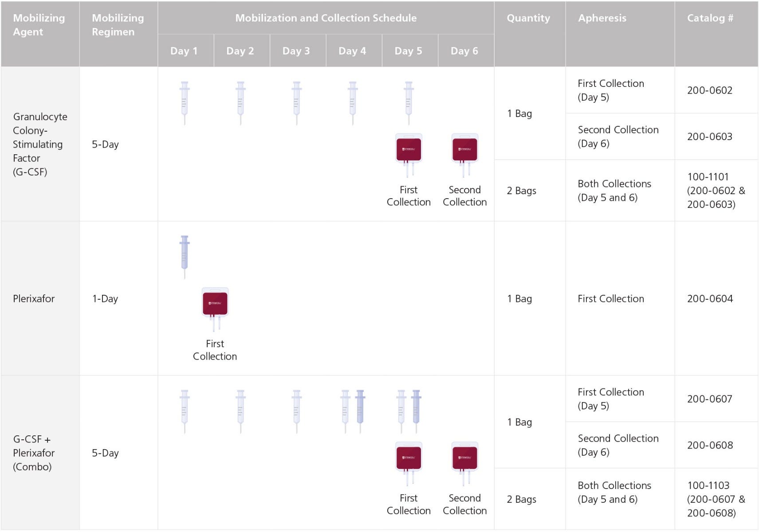
Task: Click the Plerixafor First Collection blood bag
Action: [215, 307]
